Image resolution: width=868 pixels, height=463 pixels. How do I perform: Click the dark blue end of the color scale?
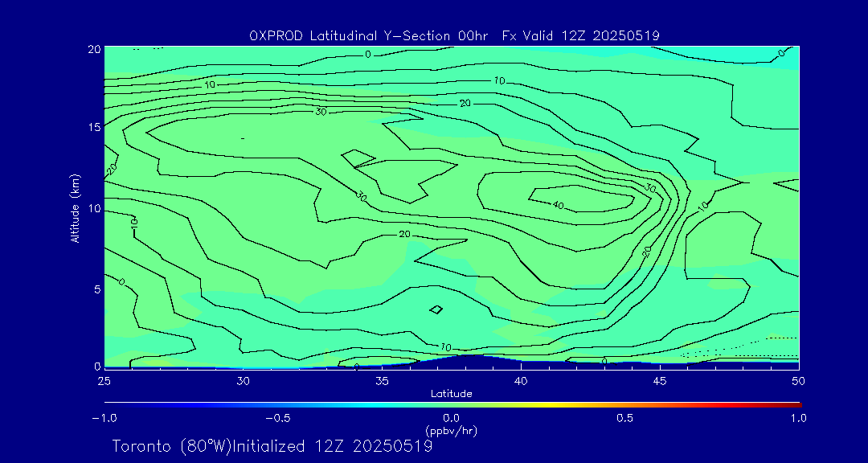coord(108,404)
